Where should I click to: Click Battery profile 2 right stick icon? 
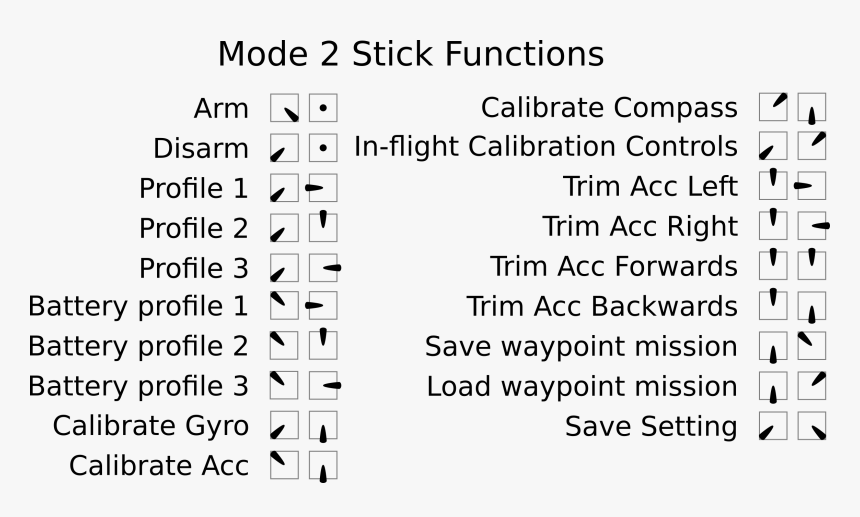pyautogui.click(x=323, y=345)
